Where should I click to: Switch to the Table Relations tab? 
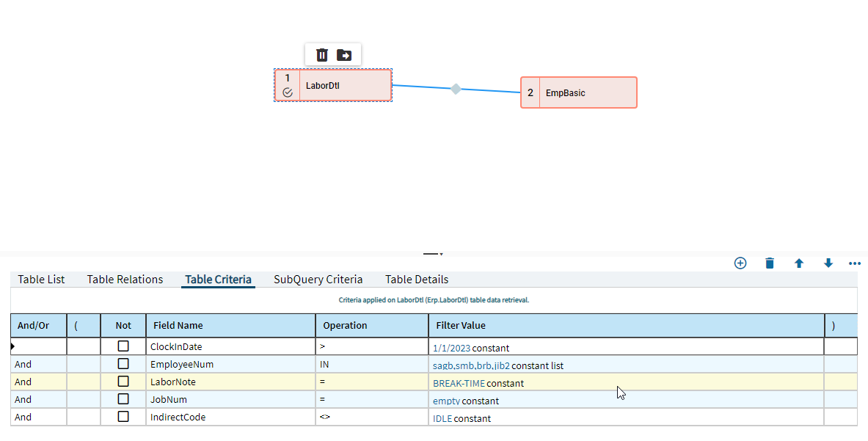(x=125, y=280)
